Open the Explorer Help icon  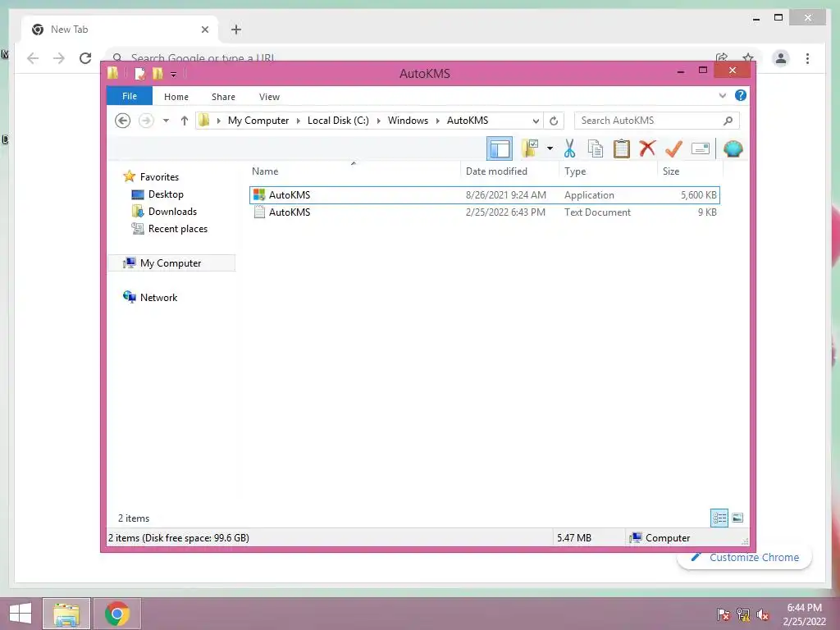tap(741, 95)
